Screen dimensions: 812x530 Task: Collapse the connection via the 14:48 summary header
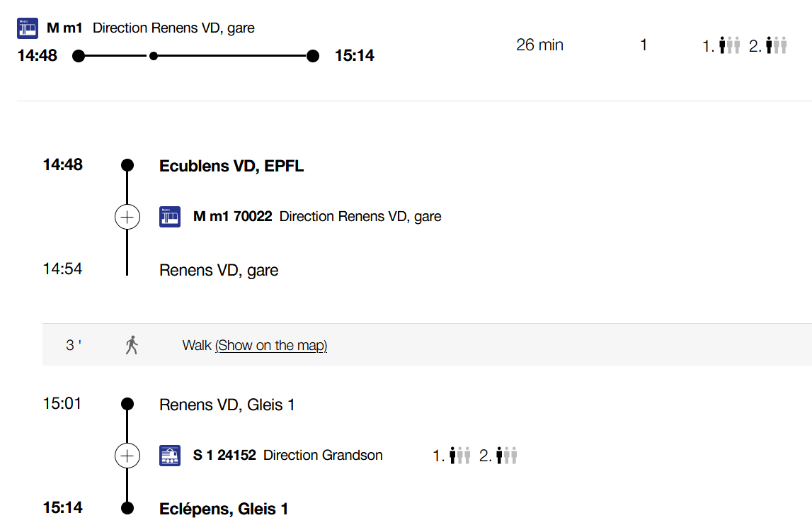tap(38, 55)
